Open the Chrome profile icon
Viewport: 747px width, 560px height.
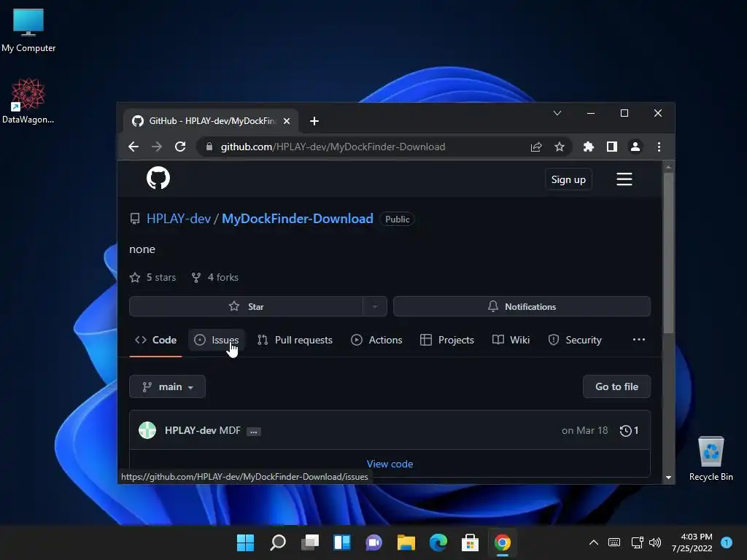pyautogui.click(x=635, y=147)
